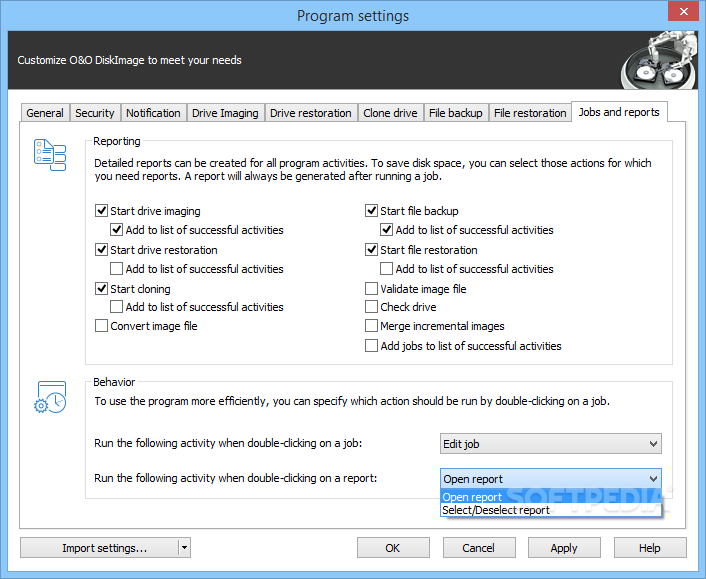Choose Select/Deselect report from dropdown list
706x579 pixels.
tap(551, 510)
